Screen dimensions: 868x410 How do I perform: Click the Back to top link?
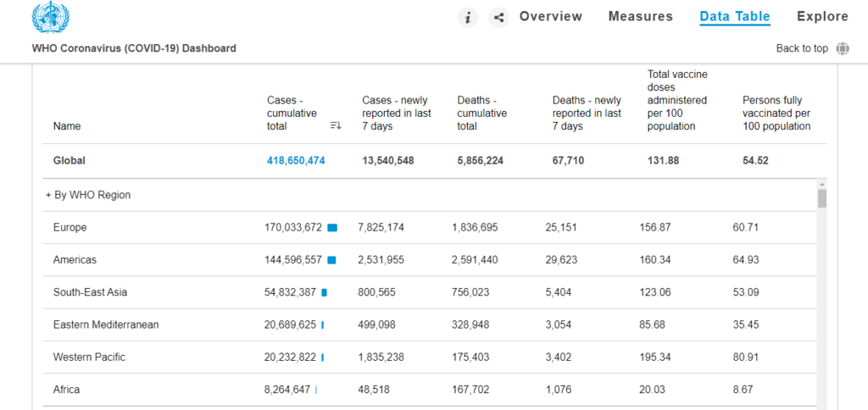coord(801,48)
